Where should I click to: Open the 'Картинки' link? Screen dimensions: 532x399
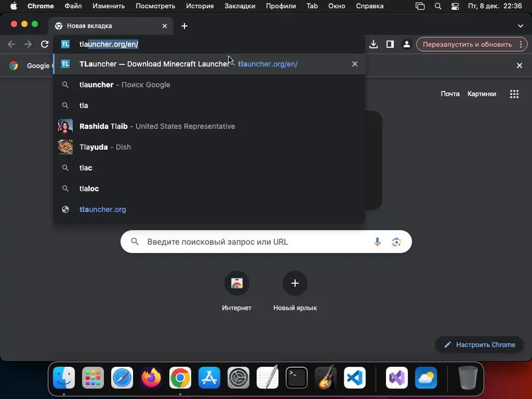click(x=482, y=94)
